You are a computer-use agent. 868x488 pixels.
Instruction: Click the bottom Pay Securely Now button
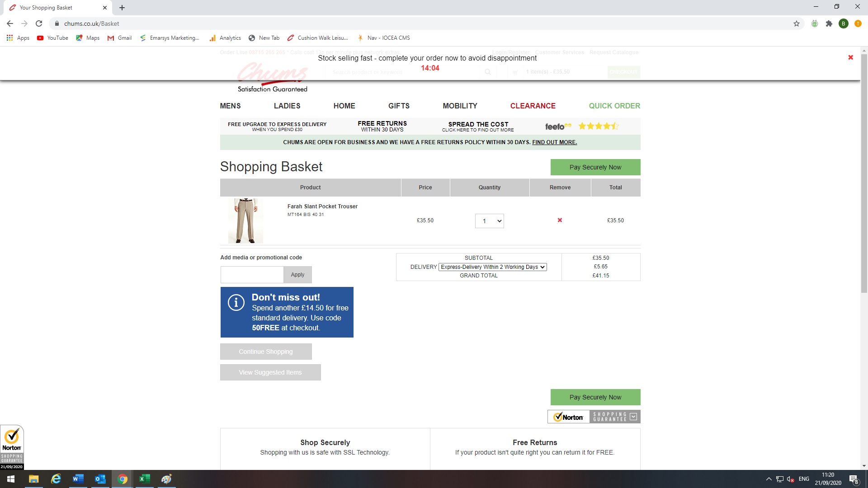pos(595,397)
